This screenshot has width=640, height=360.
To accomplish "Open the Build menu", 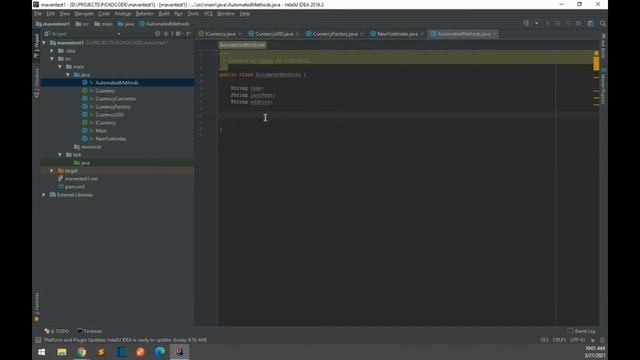I will [164, 14].
